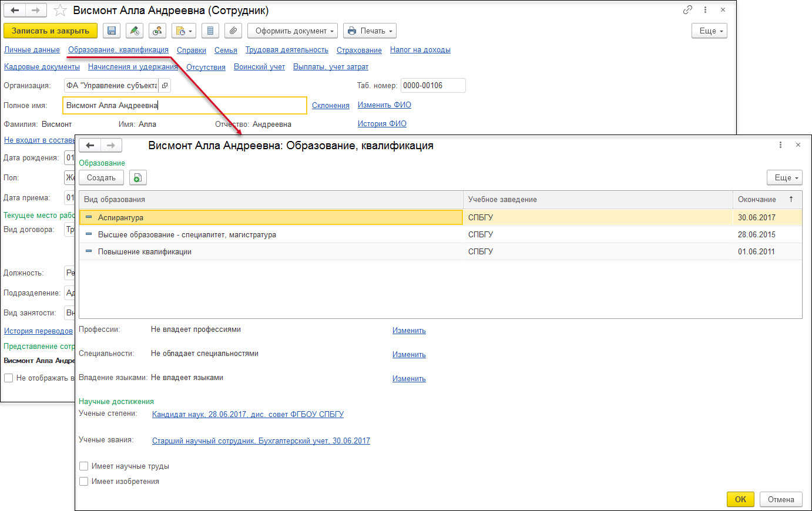Image resolution: width=812 pixels, height=511 pixels.
Task: Copy education record with green plus icon
Action: pos(137,177)
